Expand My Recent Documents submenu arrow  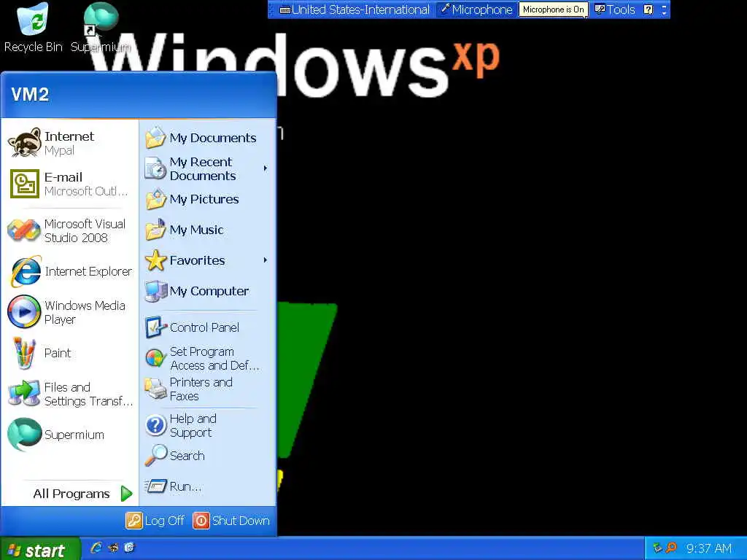[266, 168]
